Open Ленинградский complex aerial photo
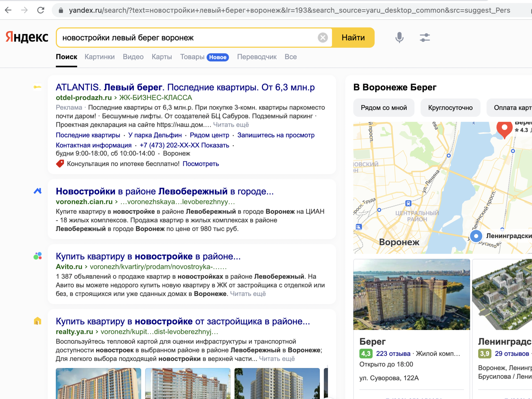Viewport: 532px width, 399px height. click(x=502, y=294)
